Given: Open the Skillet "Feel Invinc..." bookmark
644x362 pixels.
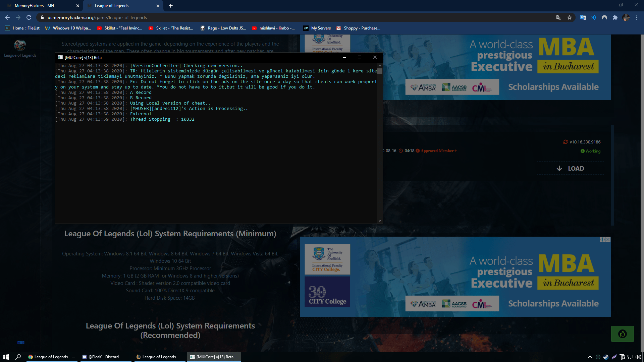Looking at the screenshot, I should point(120,28).
